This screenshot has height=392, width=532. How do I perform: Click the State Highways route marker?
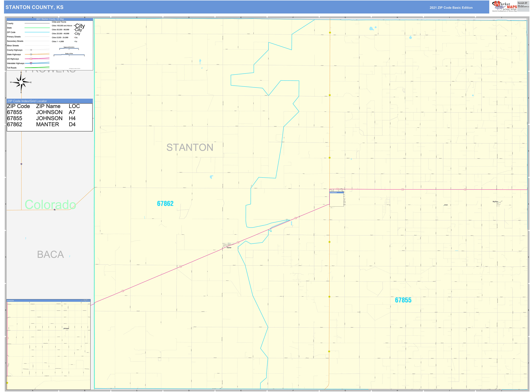pos(31,54)
